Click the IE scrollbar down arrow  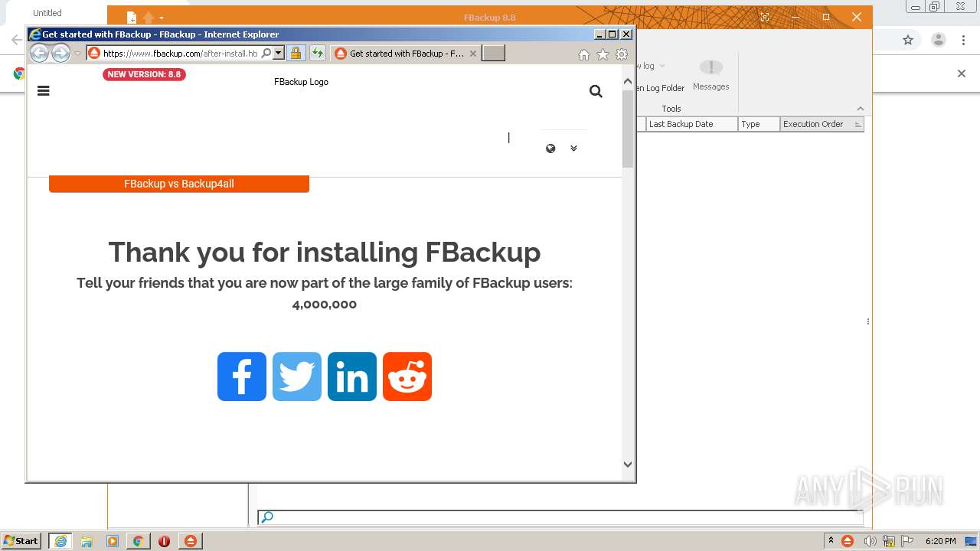point(628,464)
